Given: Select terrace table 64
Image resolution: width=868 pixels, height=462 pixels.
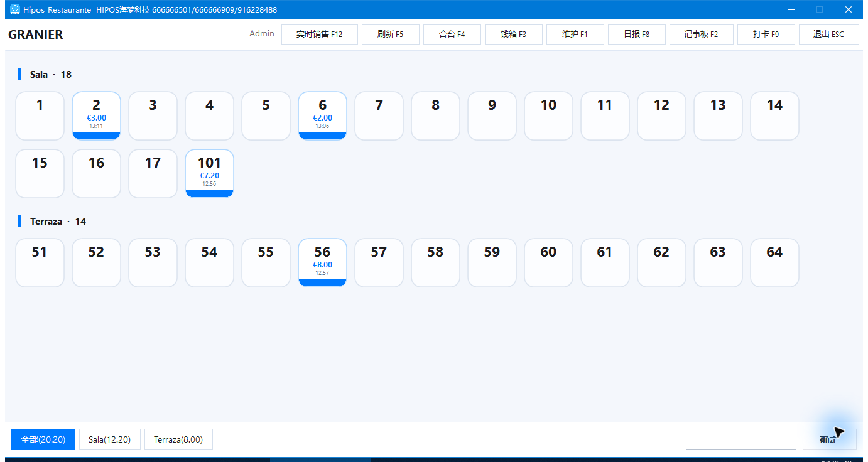Looking at the screenshot, I should tap(775, 262).
